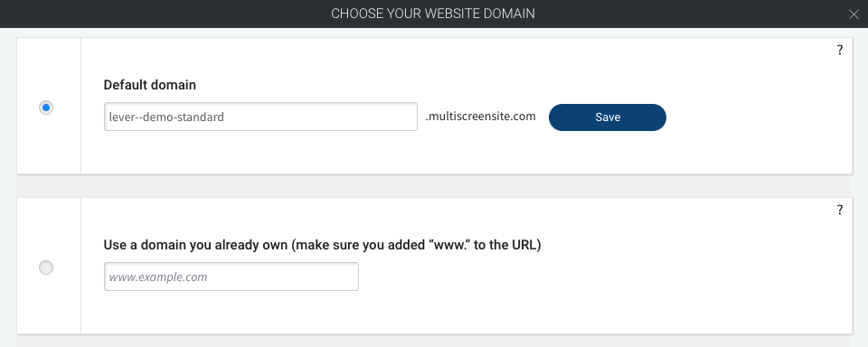Viewport: 868px width, 347px height.
Task: Click the gray gap between the two option panels
Action: tap(434, 186)
